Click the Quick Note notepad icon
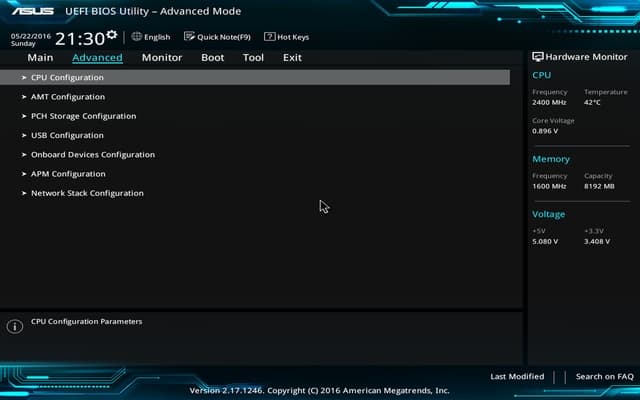This screenshot has height=400, width=640. pyautogui.click(x=189, y=36)
